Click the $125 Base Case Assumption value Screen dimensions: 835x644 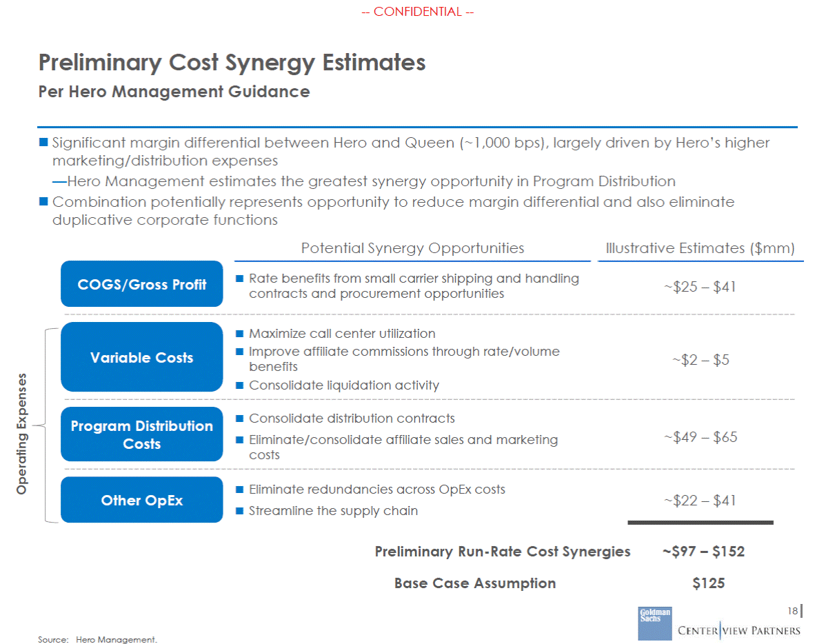click(x=709, y=583)
